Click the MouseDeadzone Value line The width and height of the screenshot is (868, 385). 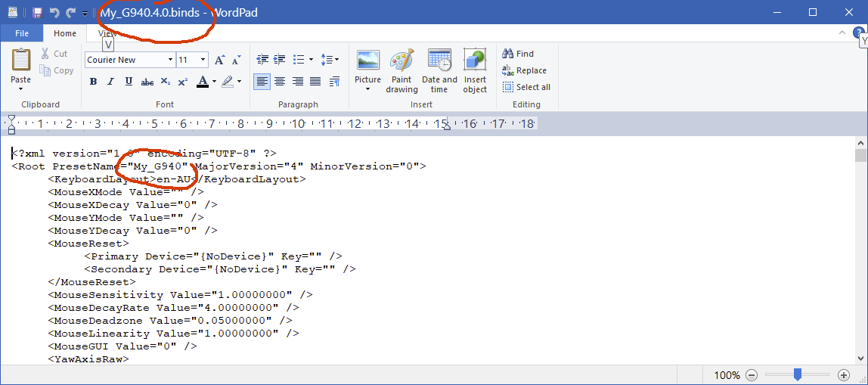pos(171,320)
